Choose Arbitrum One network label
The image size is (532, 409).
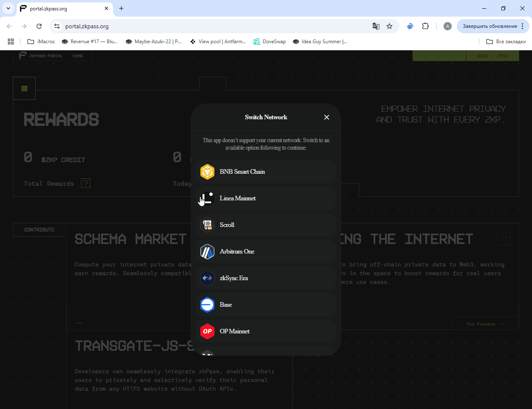coord(237,251)
